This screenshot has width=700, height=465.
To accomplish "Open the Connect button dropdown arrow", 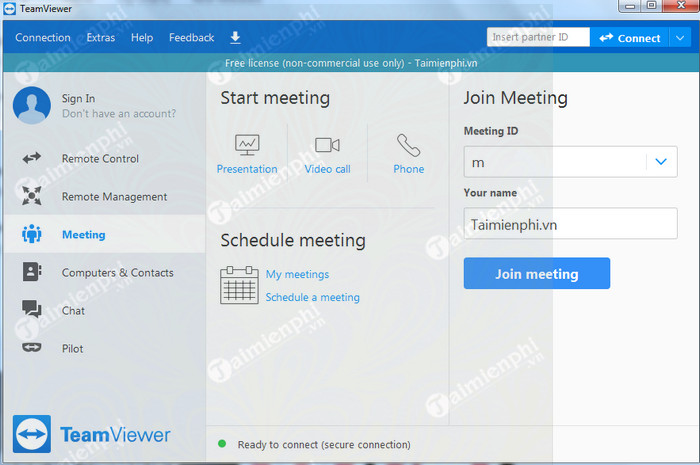I will pos(680,38).
